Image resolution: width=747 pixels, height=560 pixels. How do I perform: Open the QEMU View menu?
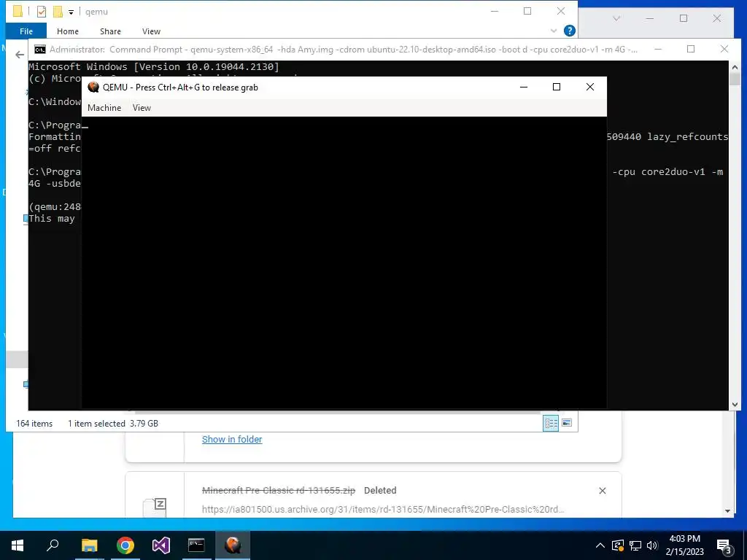(142, 108)
